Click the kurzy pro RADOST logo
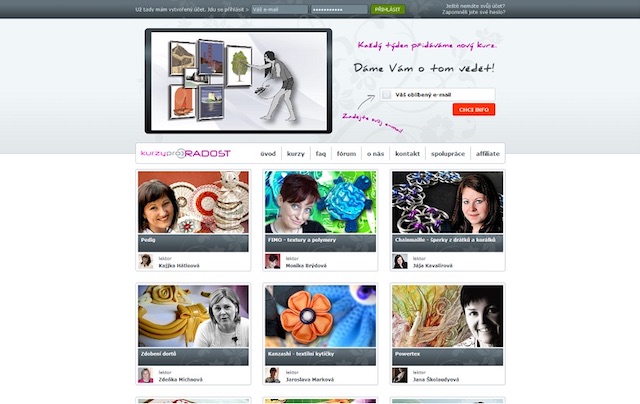Screen dimensions: 640x404 (186, 153)
